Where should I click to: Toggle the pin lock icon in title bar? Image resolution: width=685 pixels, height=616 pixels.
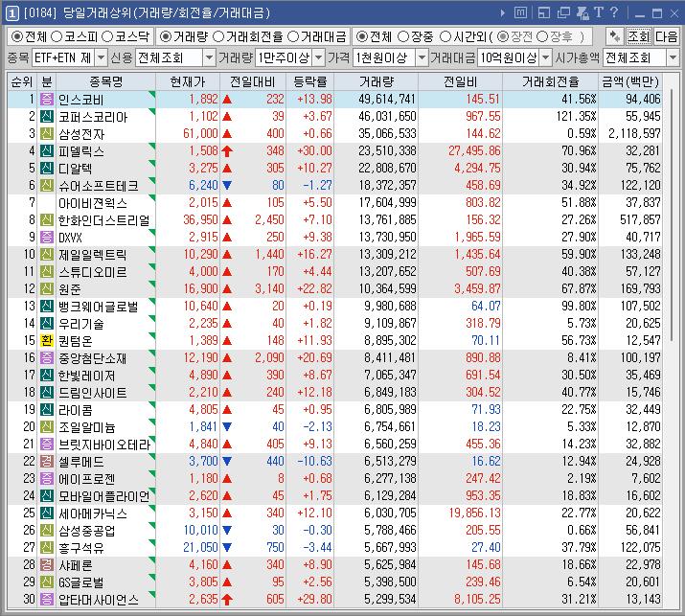click(x=582, y=13)
